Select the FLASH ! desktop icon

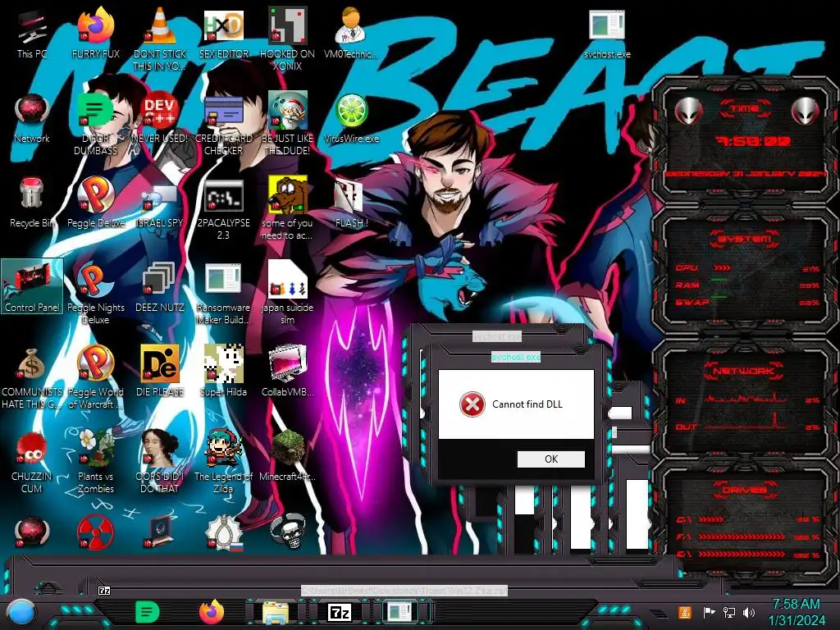pos(351,203)
